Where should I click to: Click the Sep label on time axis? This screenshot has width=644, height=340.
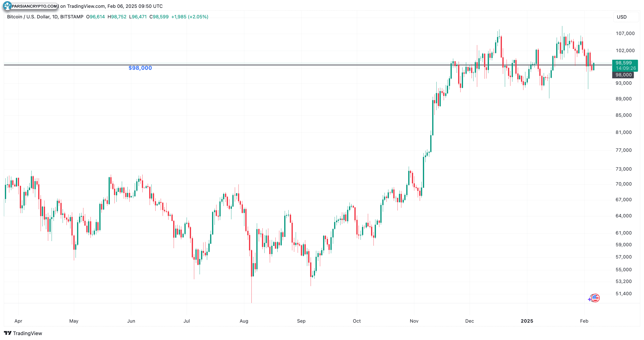[301, 321]
